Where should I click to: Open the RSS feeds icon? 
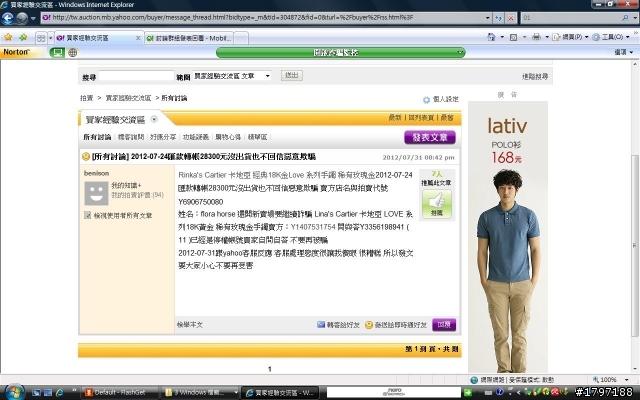pyautogui.click(x=513, y=37)
